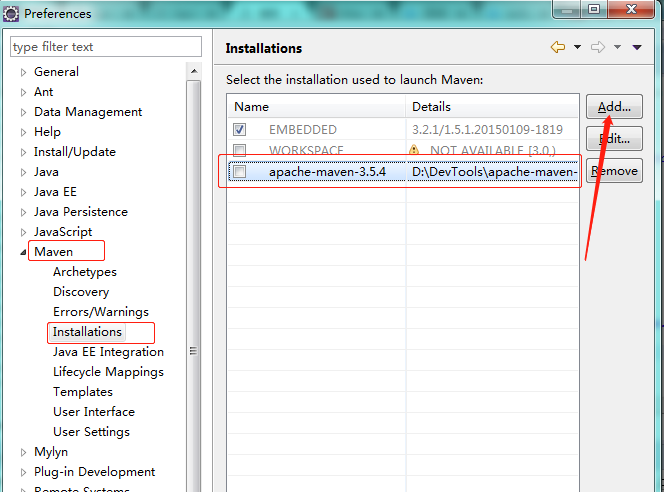Select Plug-in Development tree item
The height and width of the screenshot is (492, 664).
[95, 472]
